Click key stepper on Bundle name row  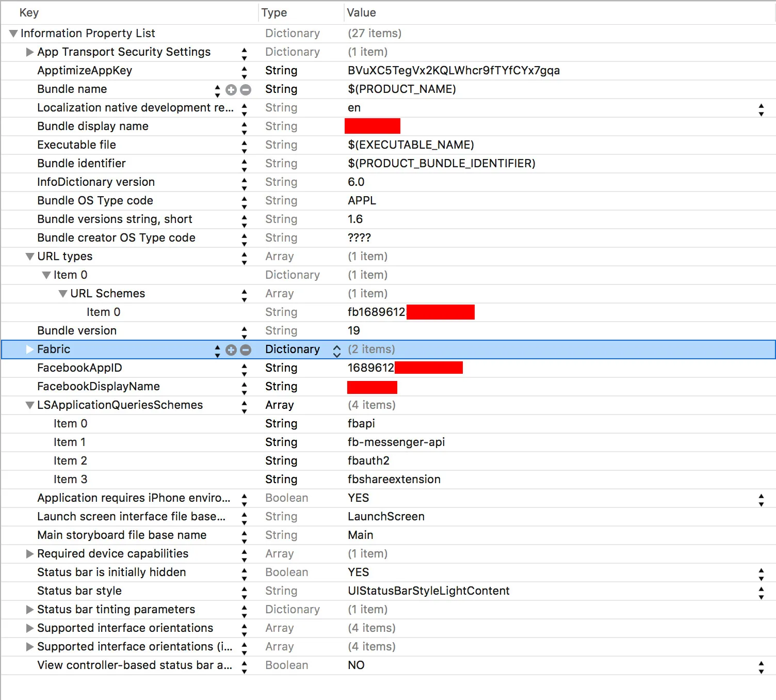pos(217,91)
